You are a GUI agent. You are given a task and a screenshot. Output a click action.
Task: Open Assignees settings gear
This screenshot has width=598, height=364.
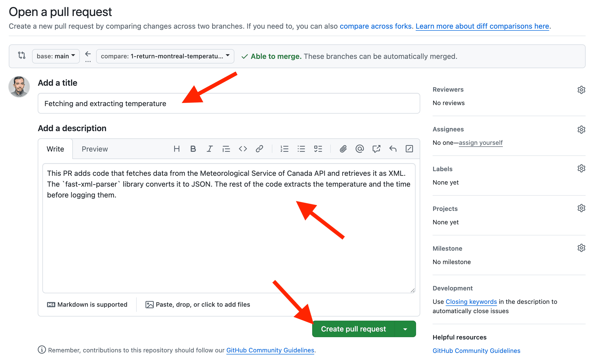point(581,130)
